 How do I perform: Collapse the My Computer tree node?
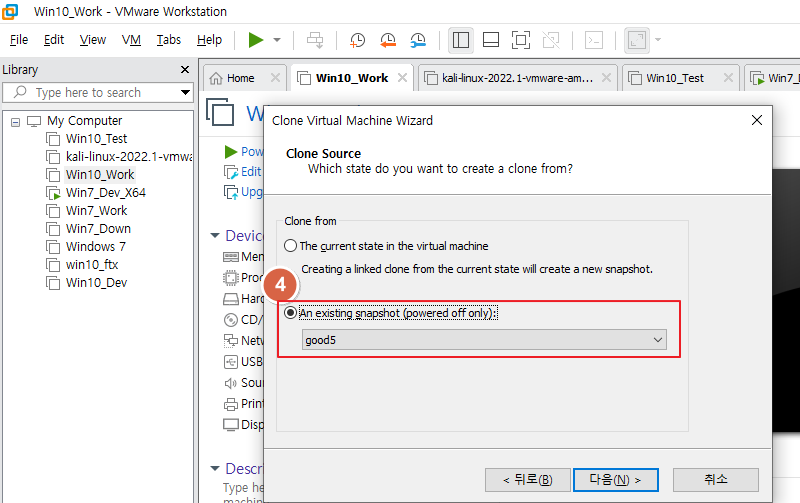15,122
